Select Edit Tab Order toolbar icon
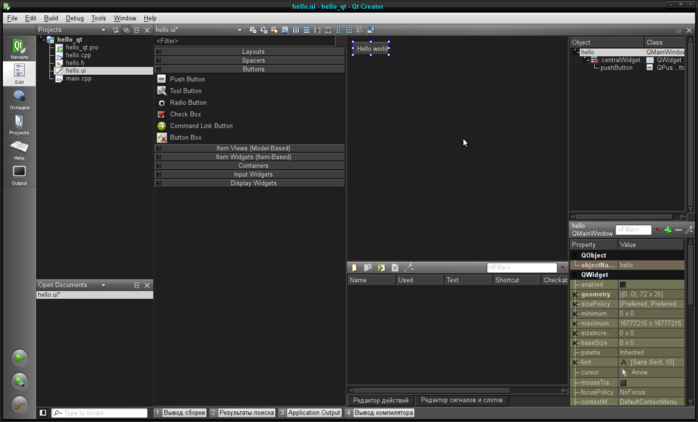 [x=285, y=30]
